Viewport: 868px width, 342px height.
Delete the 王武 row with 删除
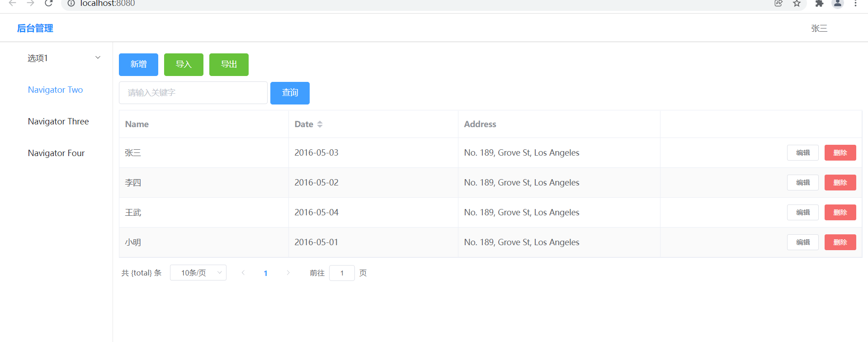(x=840, y=213)
